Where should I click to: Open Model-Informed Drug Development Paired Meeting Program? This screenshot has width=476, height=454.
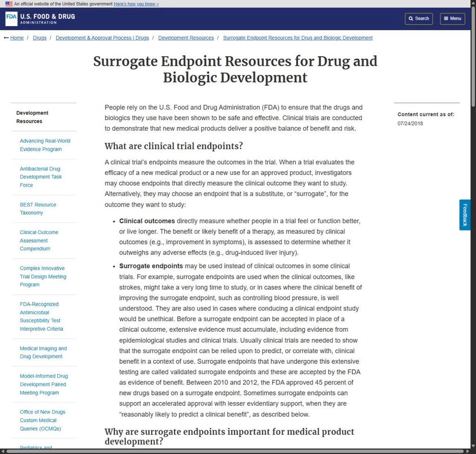44,384
